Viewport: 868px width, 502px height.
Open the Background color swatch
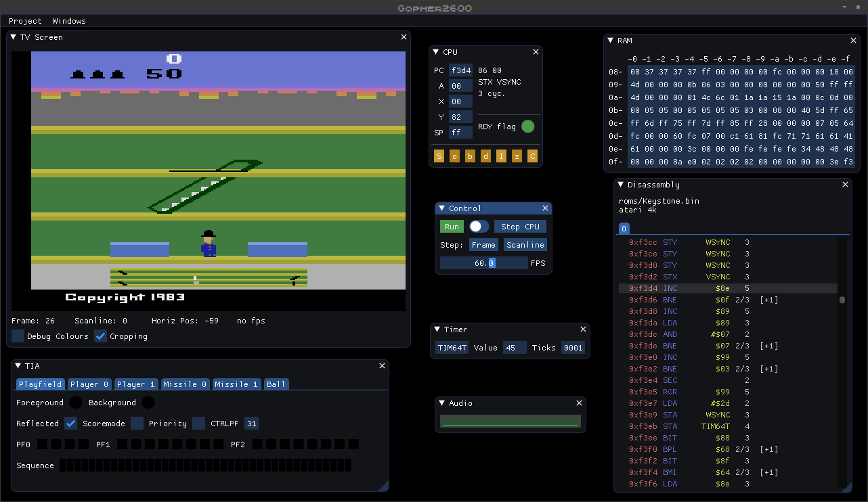[x=148, y=403]
